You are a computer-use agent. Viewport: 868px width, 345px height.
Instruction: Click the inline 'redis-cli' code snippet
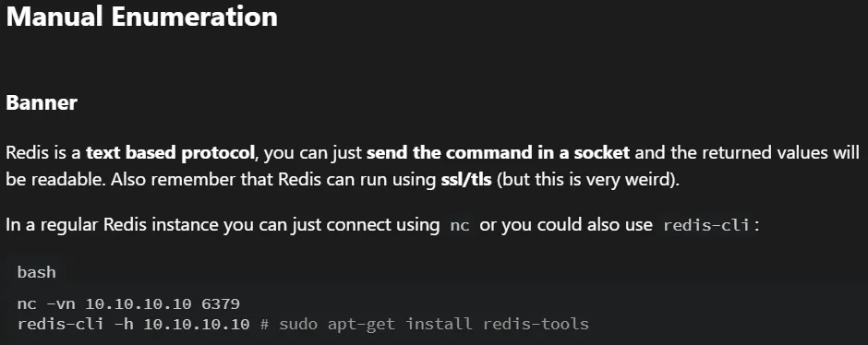(x=706, y=226)
